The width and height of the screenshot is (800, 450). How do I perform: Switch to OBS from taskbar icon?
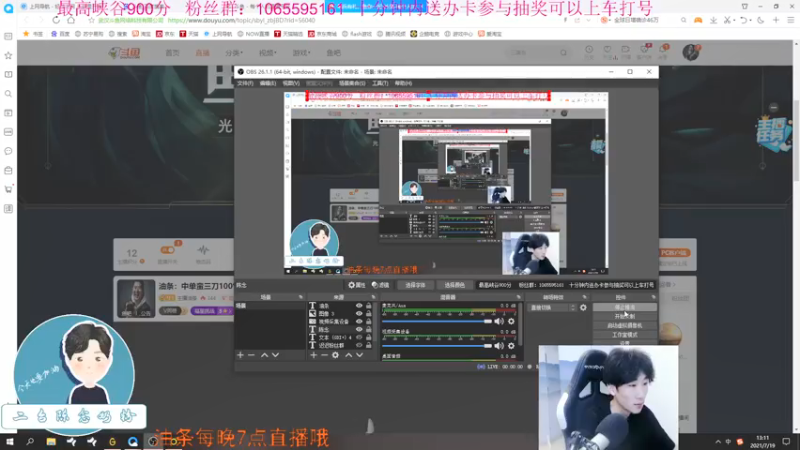(x=153, y=441)
